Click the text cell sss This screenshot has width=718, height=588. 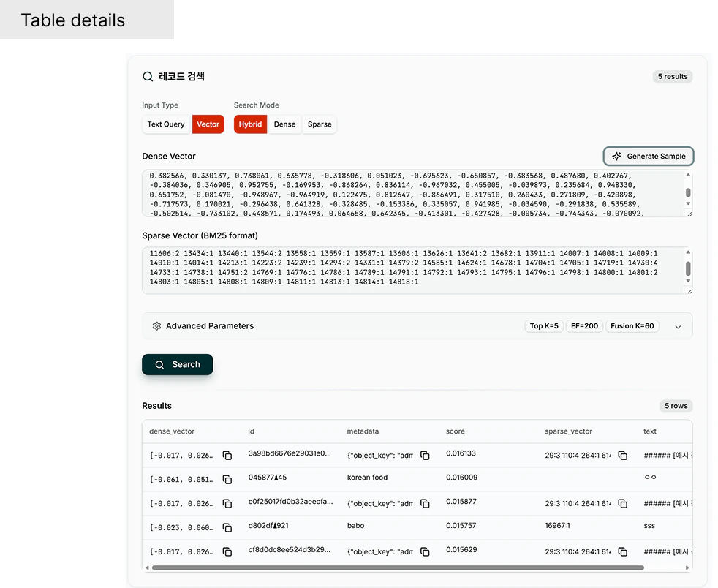tap(649, 526)
